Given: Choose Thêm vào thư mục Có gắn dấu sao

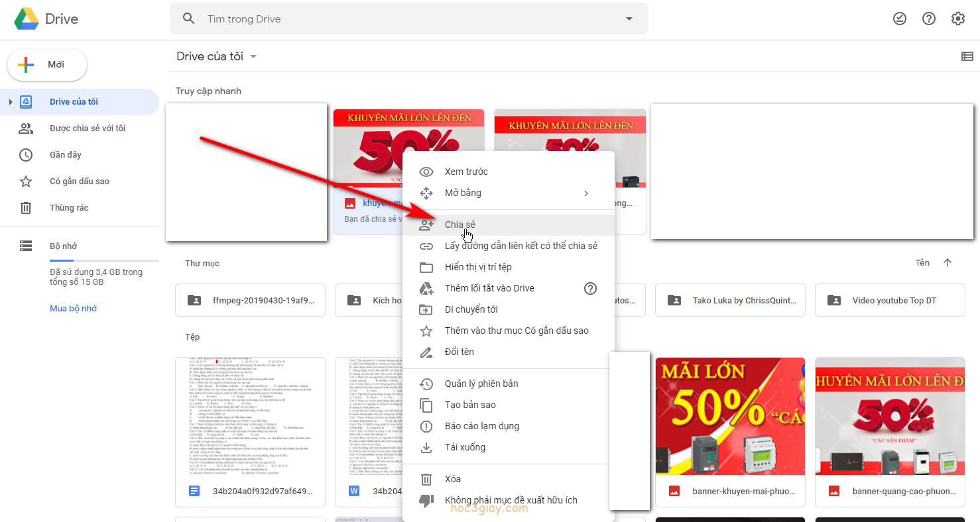Looking at the screenshot, I should click(509, 331).
